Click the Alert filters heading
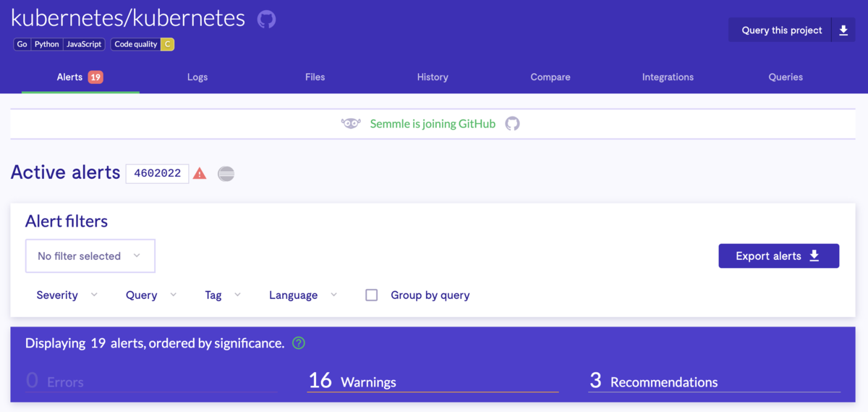Screen dimensions: 868x412 pos(67,222)
